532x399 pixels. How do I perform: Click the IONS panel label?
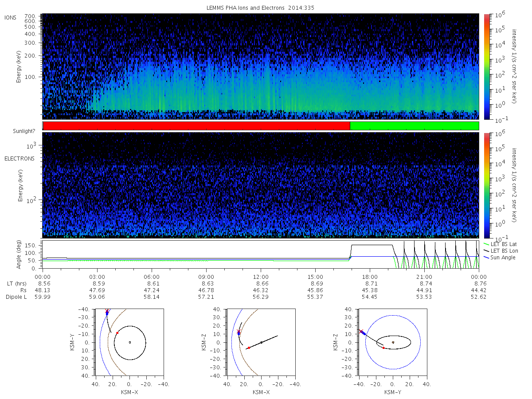(11, 17)
